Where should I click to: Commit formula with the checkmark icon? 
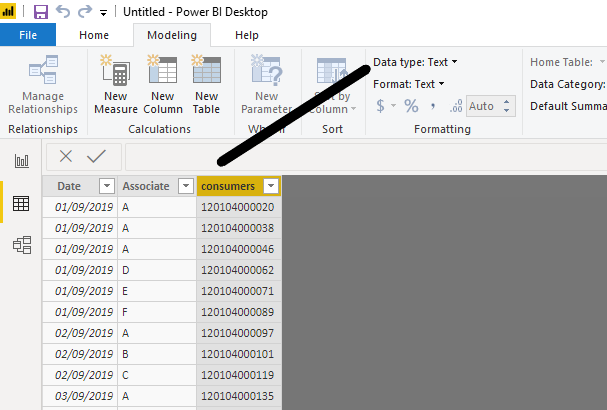click(96, 156)
